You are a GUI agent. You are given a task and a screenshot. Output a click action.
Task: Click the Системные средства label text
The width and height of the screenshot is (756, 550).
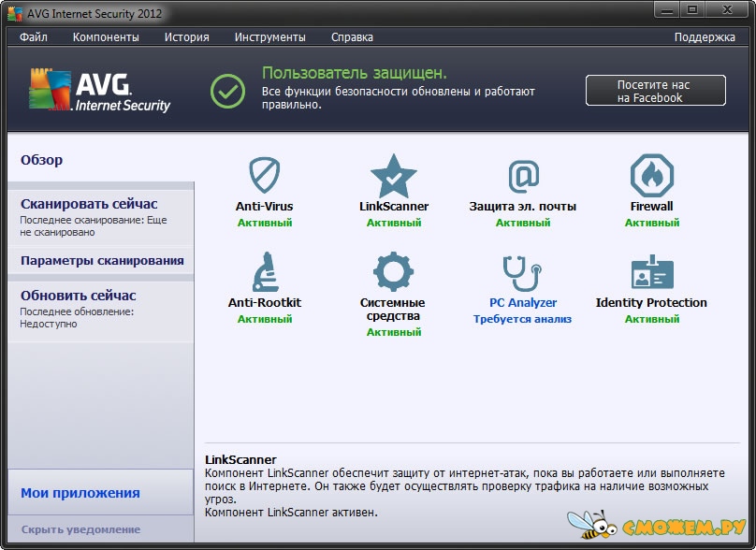[392, 310]
